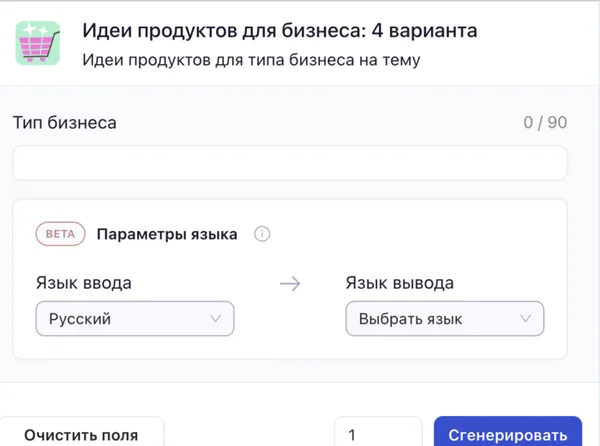The image size is (600, 446).
Task: Click the pink shopping cart icon
Action: 38,43
